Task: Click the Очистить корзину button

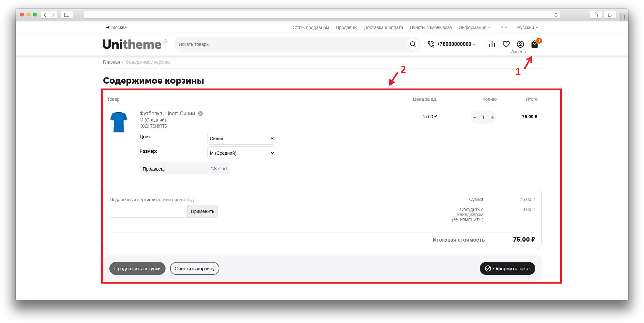Action: pyautogui.click(x=195, y=269)
